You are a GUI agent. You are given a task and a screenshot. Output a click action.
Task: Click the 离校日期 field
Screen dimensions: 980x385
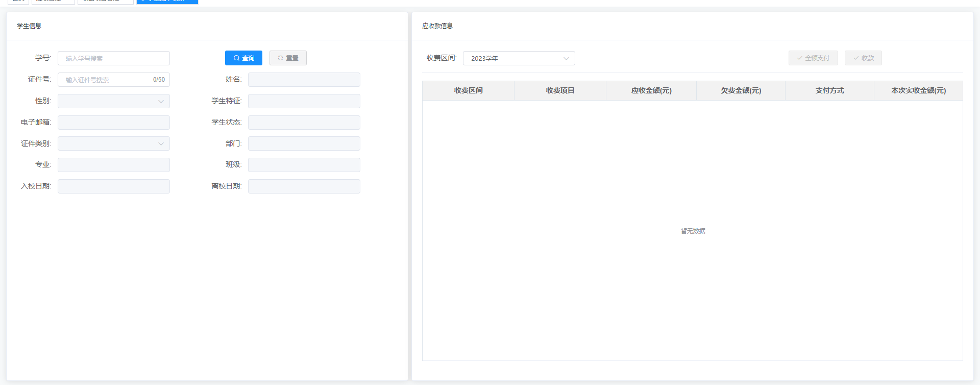pos(304,186)
